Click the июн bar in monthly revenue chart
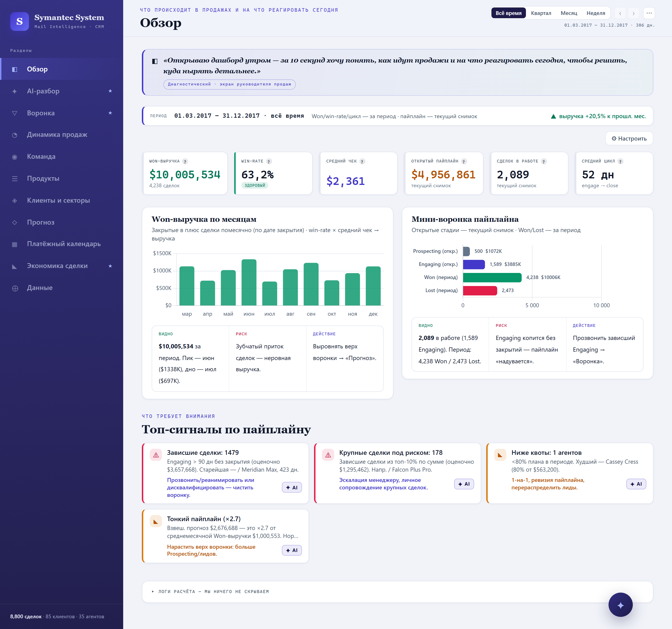672x629 pixels. coord(249,282)
